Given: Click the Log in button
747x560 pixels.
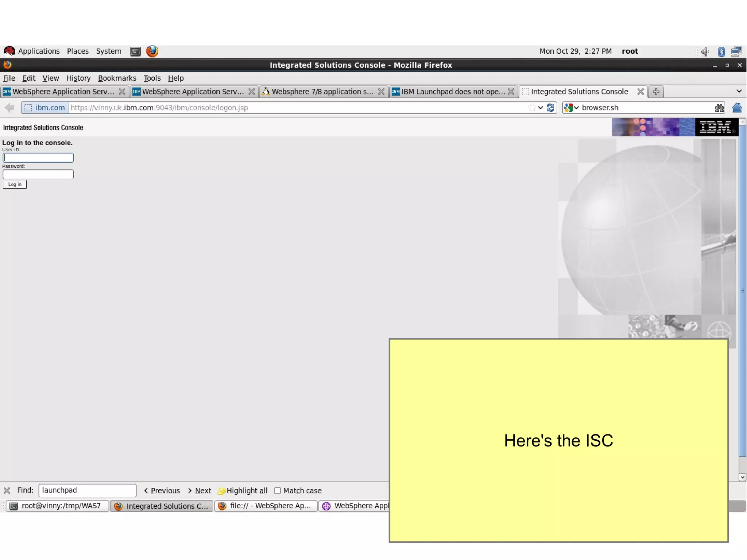Looking at the screenshot, I should 15,184.
